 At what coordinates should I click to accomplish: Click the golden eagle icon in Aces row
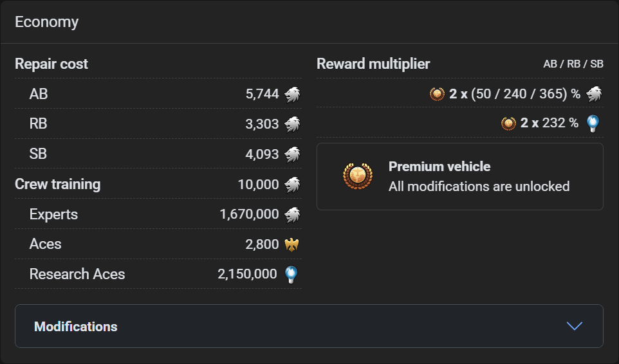click(293, 244)
